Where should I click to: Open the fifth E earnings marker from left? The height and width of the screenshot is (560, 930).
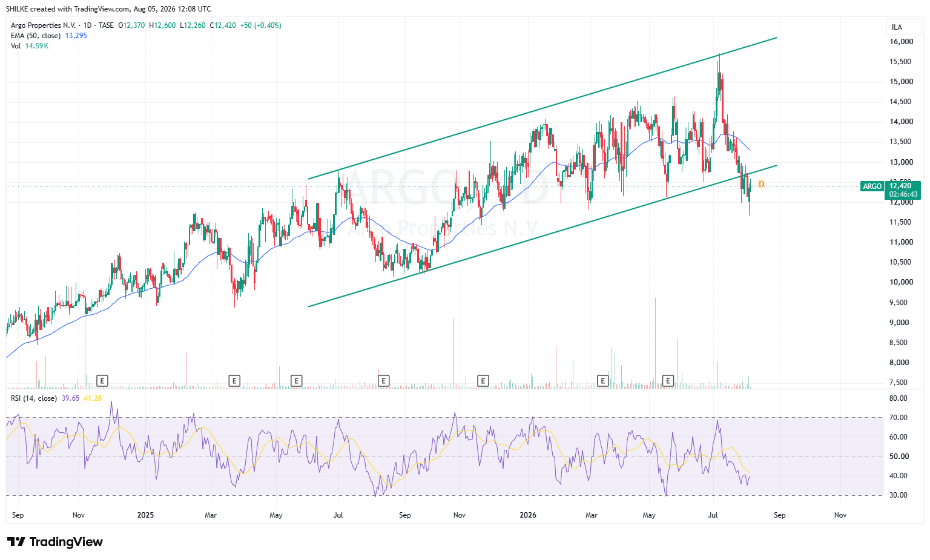pos(483,381)
